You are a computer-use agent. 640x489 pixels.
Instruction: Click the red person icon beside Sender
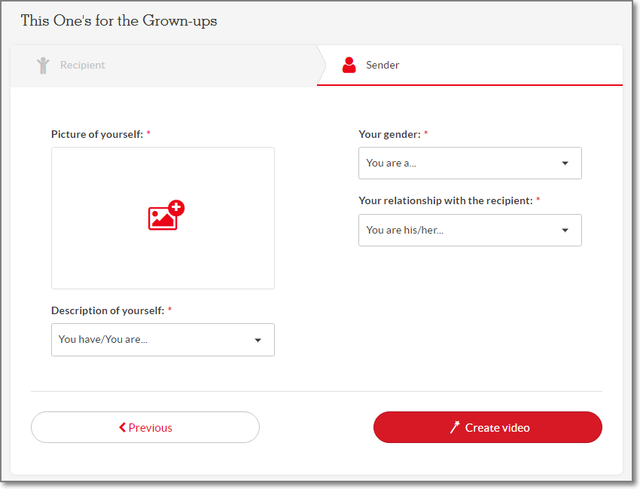point(349,66)
